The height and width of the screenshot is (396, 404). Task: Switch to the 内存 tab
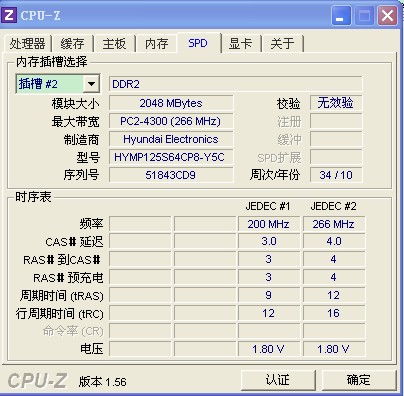coord(156,43)
